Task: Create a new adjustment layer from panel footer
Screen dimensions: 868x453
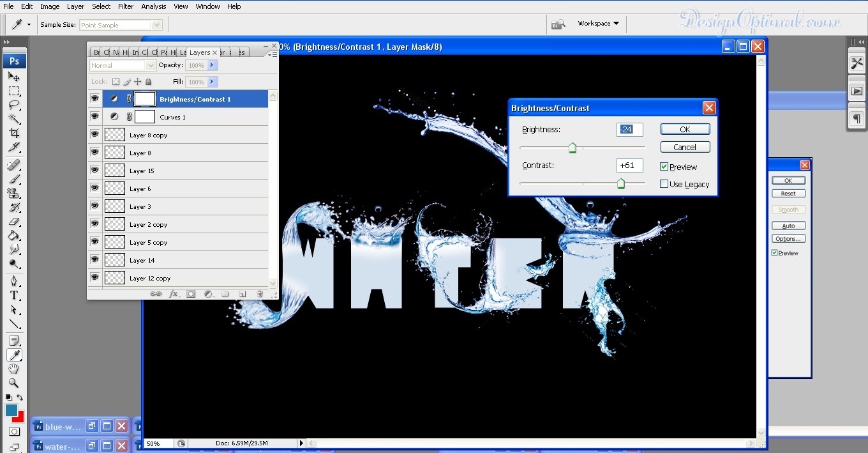Action: pos(208,294)
